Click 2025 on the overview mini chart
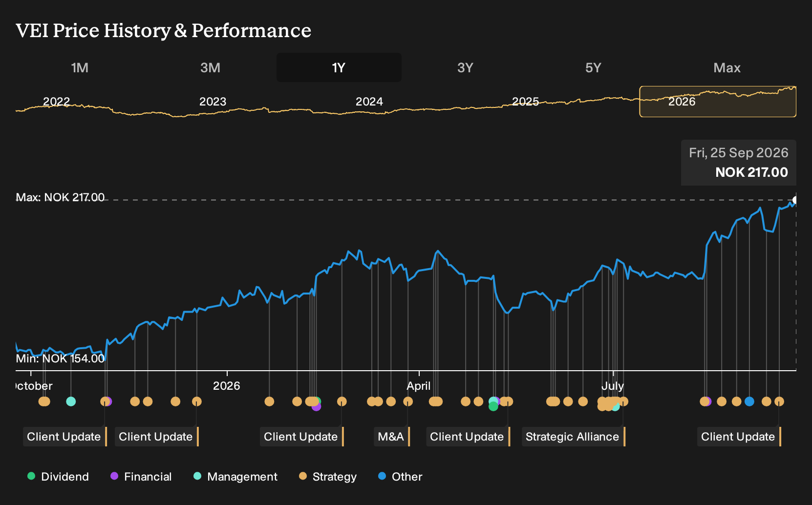This screenshot has height=505, width=812. (526, 102)
